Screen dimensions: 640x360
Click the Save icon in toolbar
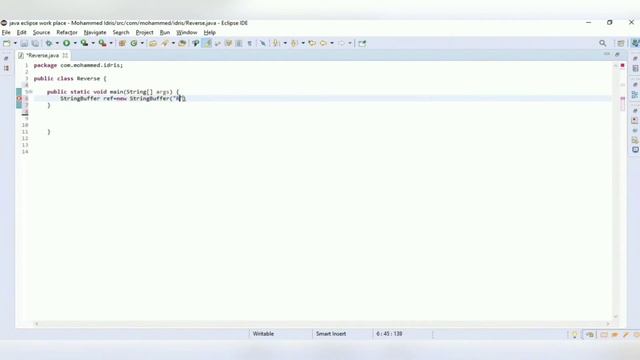[24, 43]
